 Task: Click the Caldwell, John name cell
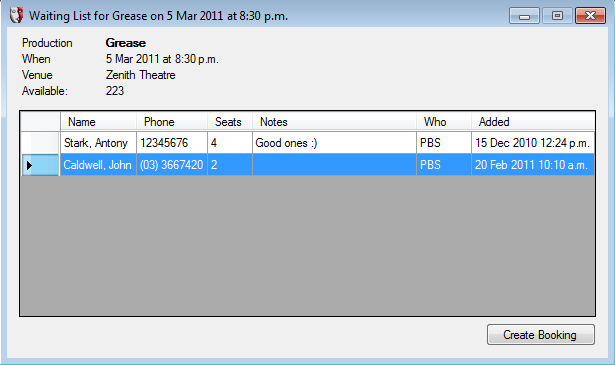click(98, 165)
